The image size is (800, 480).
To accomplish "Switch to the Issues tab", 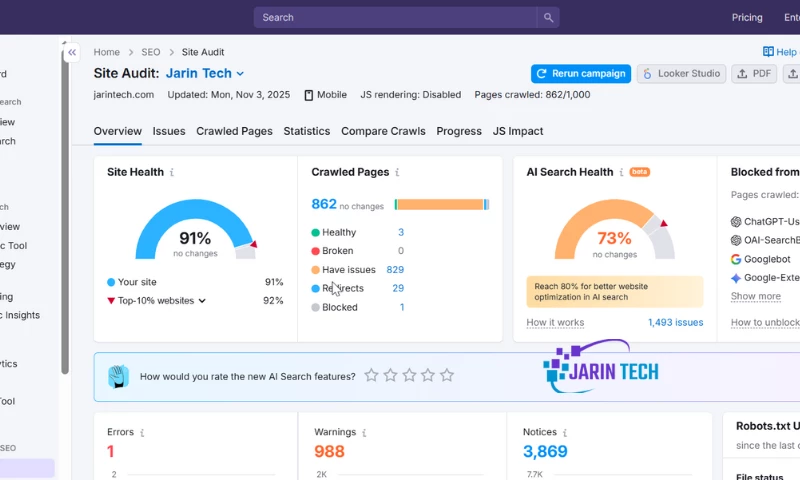I will pyautogui.click(x=168, y=131).
